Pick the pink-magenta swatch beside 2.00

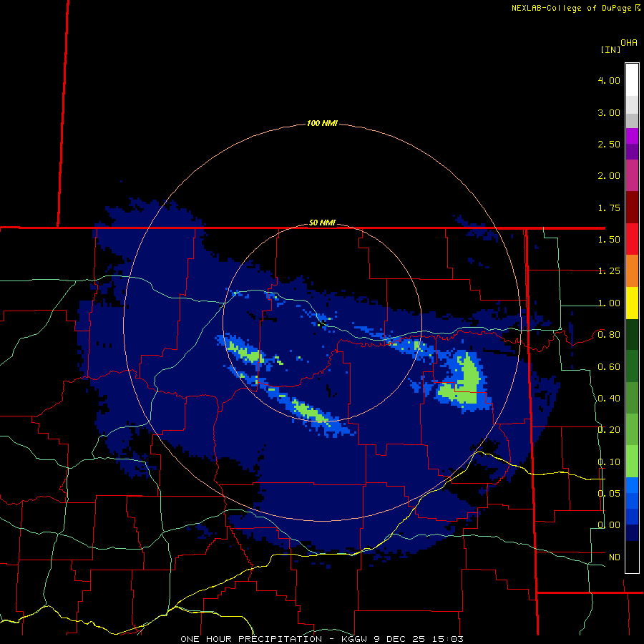632,176
